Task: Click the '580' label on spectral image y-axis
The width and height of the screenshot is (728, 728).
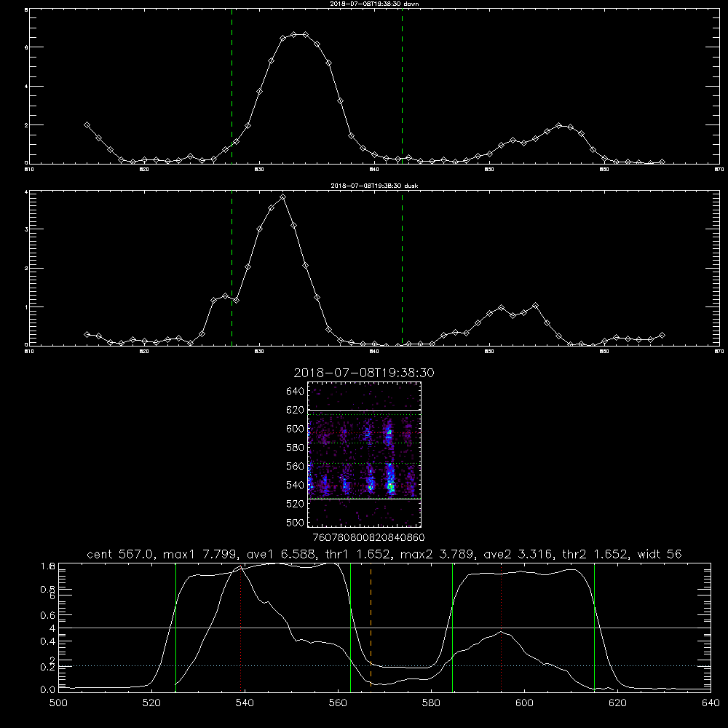Action: coord(296,448)
